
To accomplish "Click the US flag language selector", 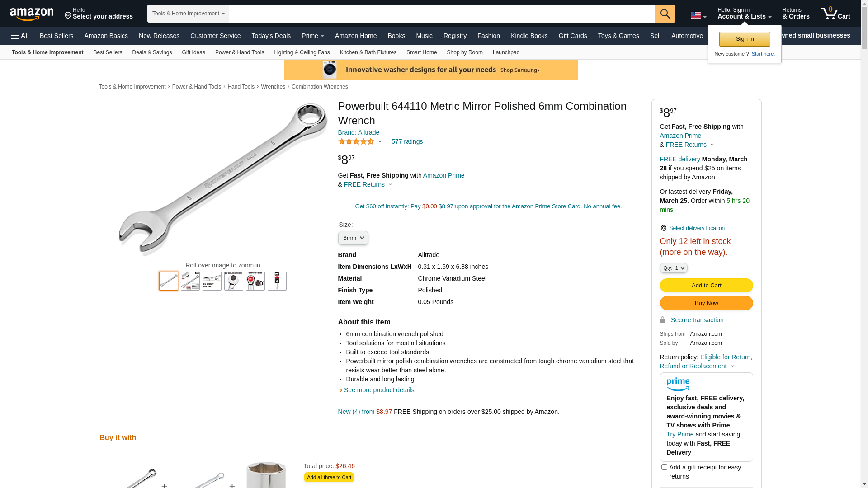I will pyautogui.click(x=698, y=16).
